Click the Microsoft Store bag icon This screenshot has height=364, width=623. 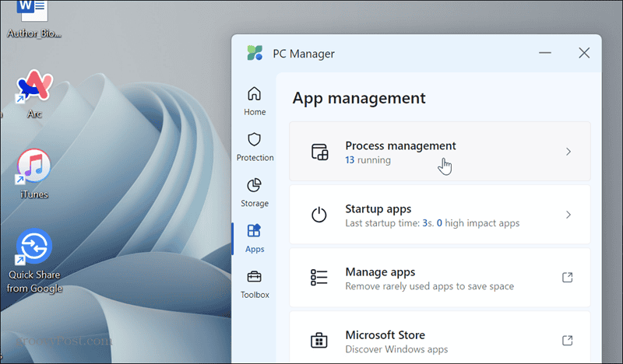coord(319,340)
